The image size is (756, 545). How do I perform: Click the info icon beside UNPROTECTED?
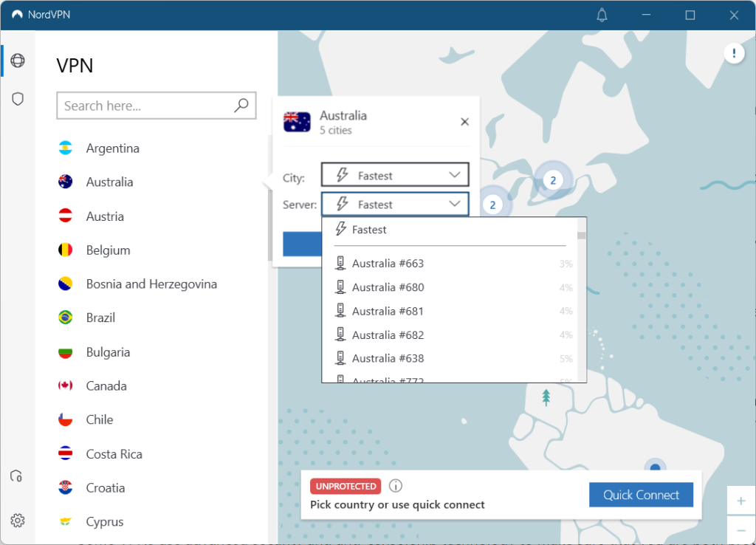tap(396, 486)
